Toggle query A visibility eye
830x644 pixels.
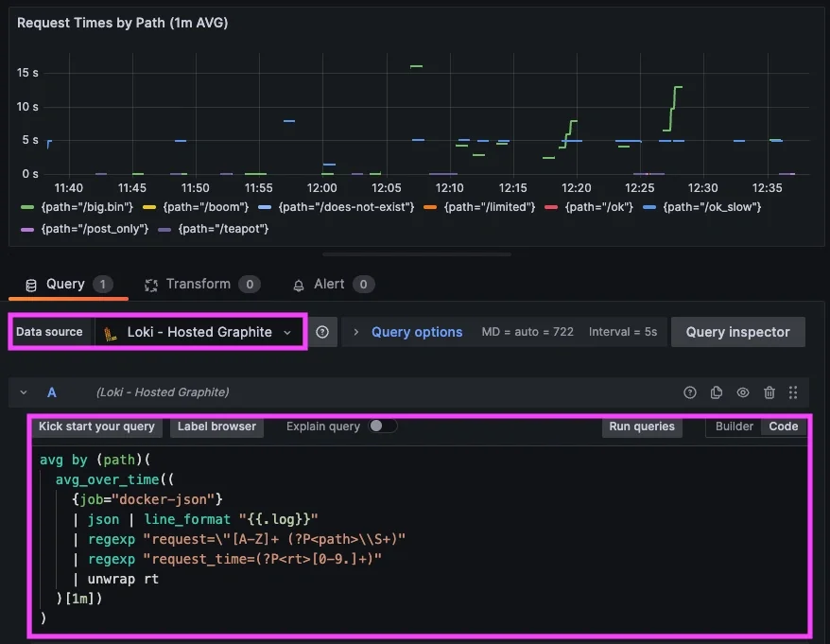[743, 392]
